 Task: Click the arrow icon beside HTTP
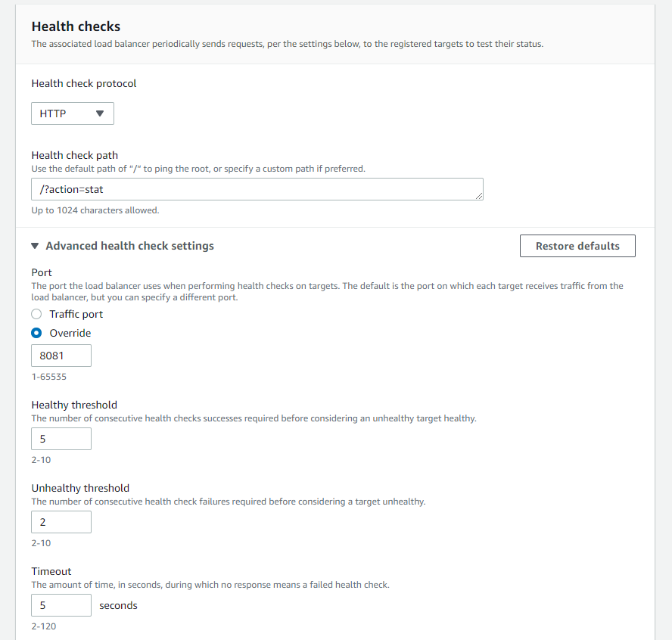[100, 113]
